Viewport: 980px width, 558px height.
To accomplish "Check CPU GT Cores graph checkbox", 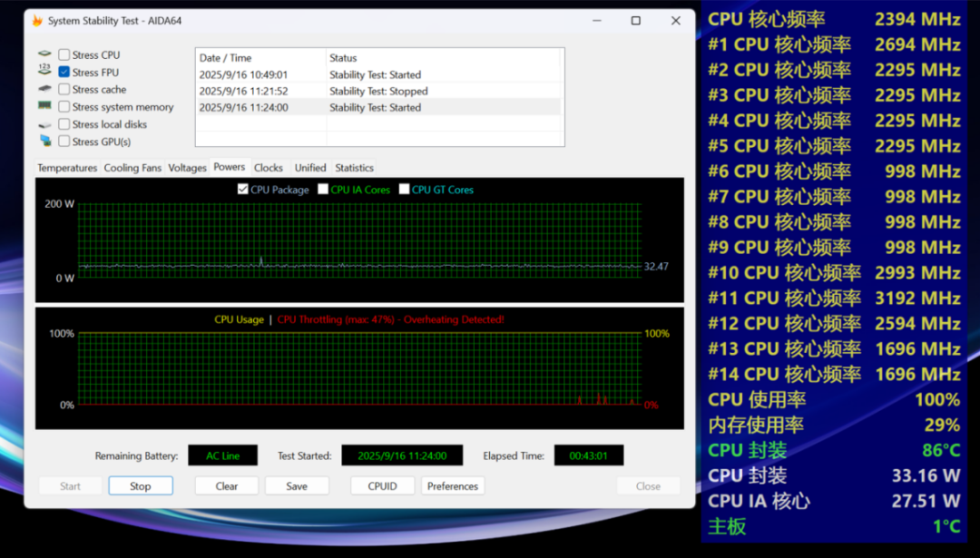I will pos(404,190).
